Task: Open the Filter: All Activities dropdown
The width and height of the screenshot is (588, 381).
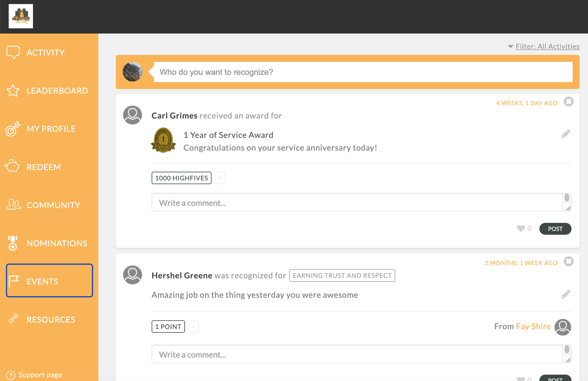Action: [x=544, y=46]
